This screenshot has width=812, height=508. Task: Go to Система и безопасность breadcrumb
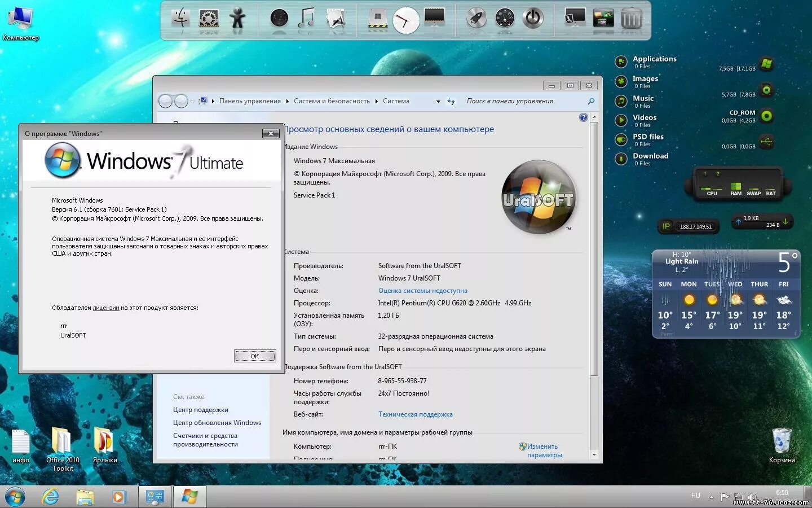tap(332, 101)
